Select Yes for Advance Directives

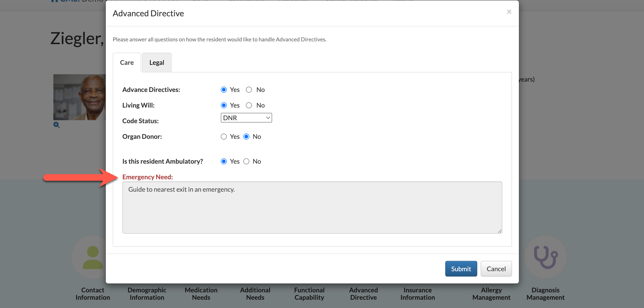(x=224, y=90)
